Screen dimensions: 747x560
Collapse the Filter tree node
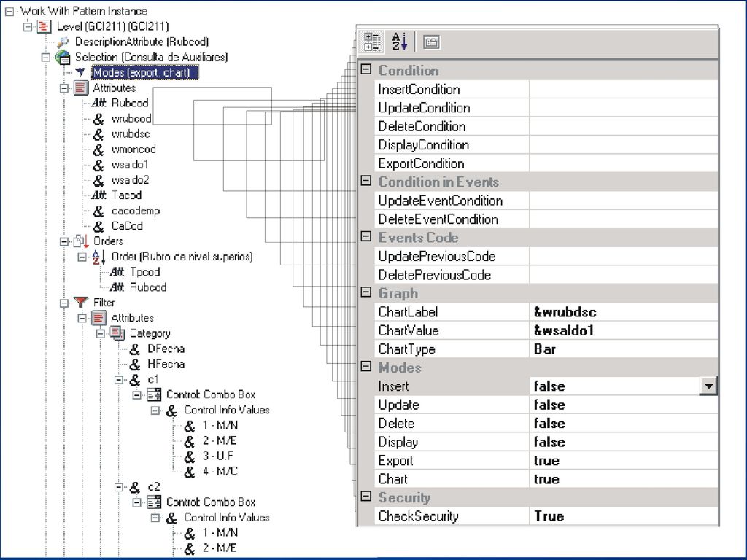coord(64,303)
